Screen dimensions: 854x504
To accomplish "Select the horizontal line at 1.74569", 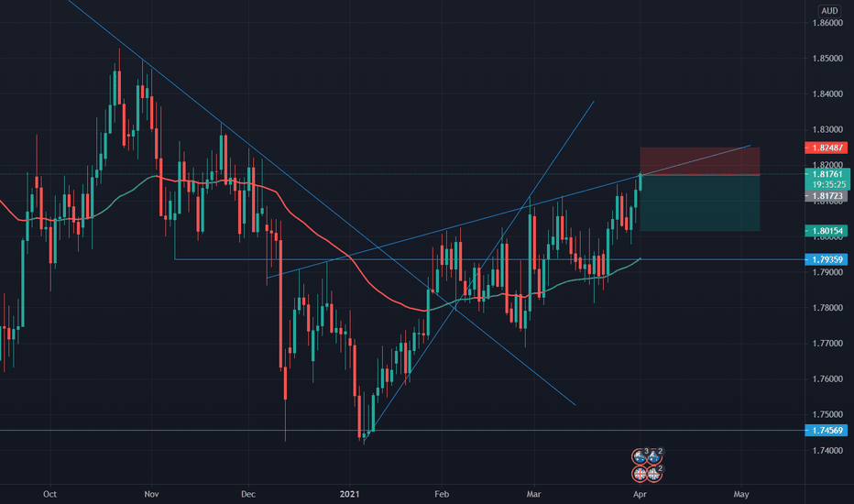I will [402, 431].
